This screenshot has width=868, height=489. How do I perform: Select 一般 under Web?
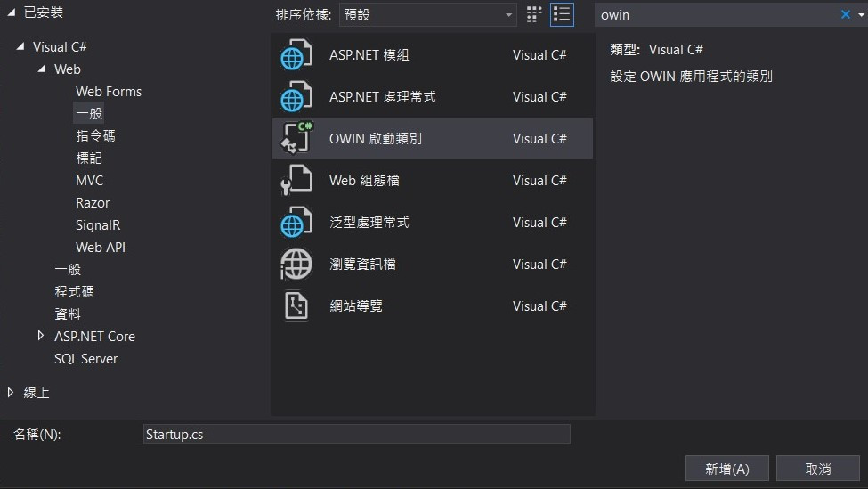coord(89,113)
